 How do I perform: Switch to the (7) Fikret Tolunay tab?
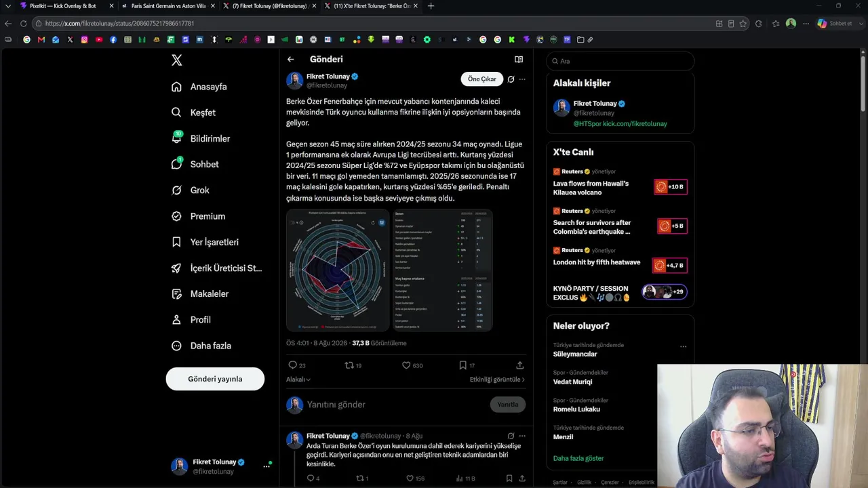click(270, 6)
